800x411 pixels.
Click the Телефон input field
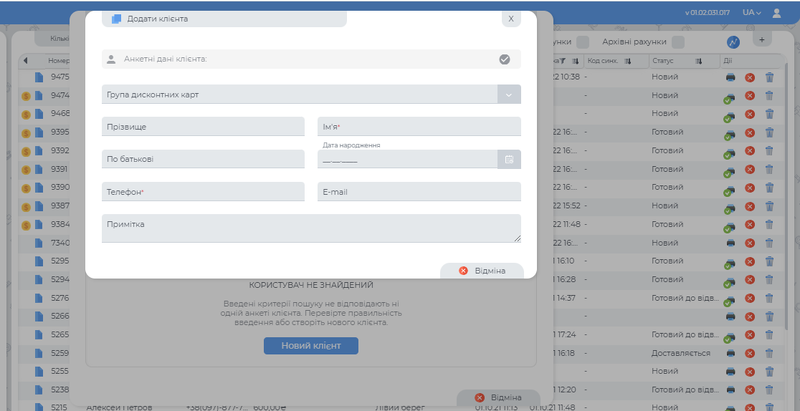203,191
